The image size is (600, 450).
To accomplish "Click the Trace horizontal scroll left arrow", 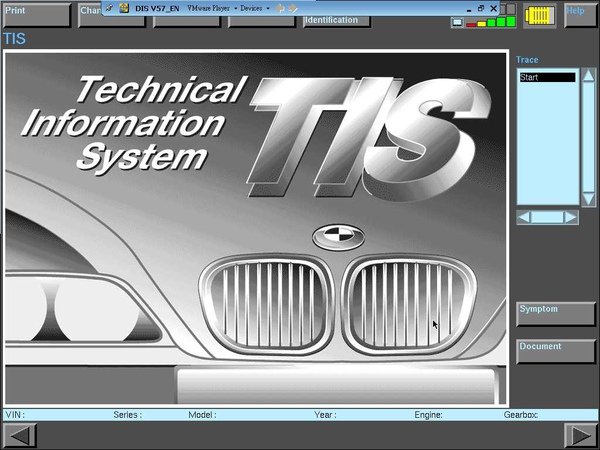I will (524, 217).
